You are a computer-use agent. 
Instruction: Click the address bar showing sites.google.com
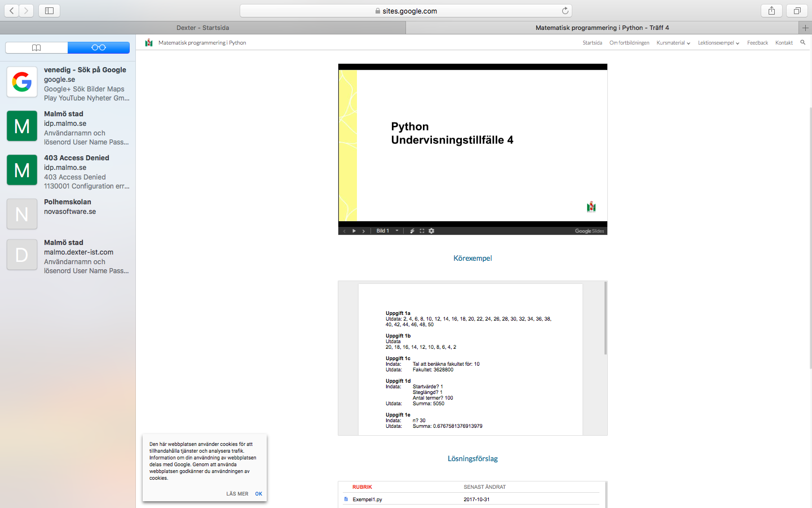click(406, 11)
